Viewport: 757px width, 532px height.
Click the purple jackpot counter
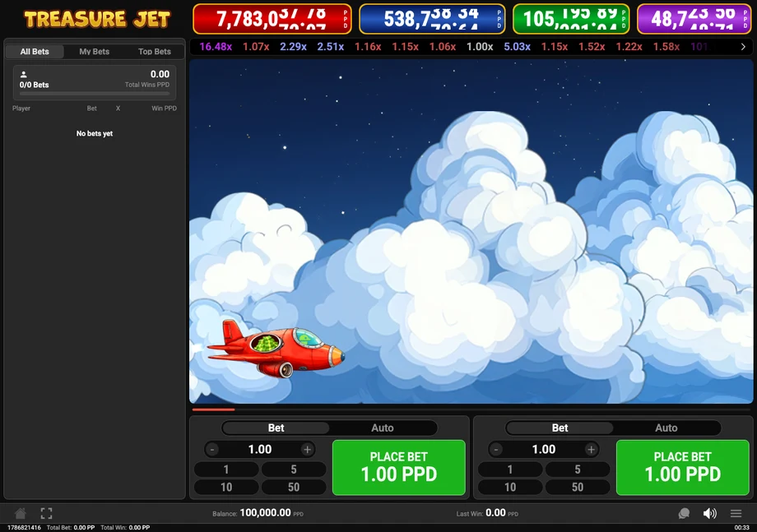click(x=694, y=19)
